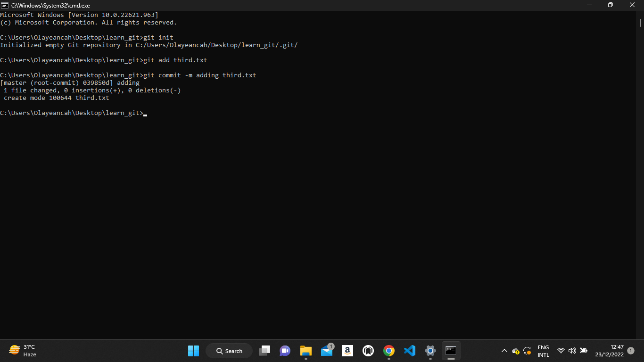The height and width of the screenshot is (362, 644).
Task: Click the commit hash '039850d' text
Action: click(x=96, y=82)
